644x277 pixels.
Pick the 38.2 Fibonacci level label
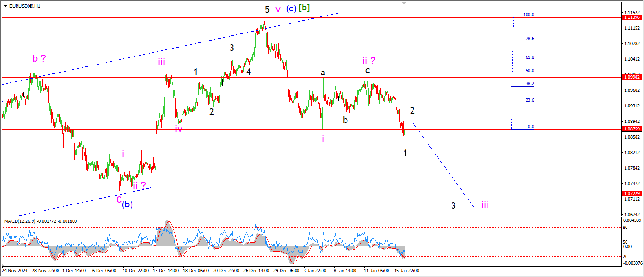click(x=529, y=84)
